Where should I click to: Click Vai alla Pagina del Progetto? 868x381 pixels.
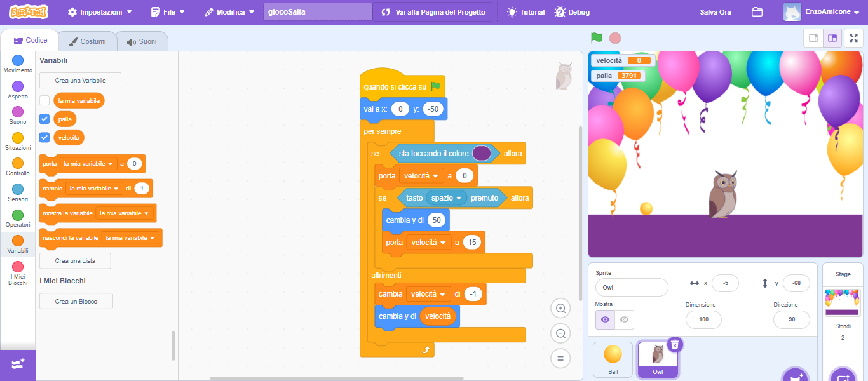(x=433, y=12)
